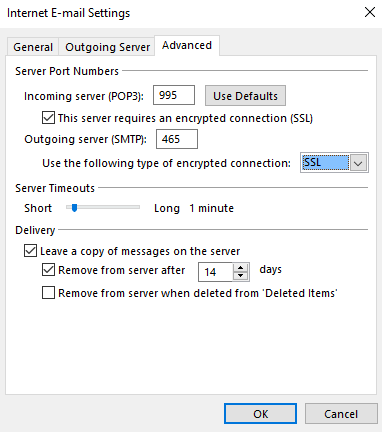
Task: Switch to the General tab
Action: 33,47
